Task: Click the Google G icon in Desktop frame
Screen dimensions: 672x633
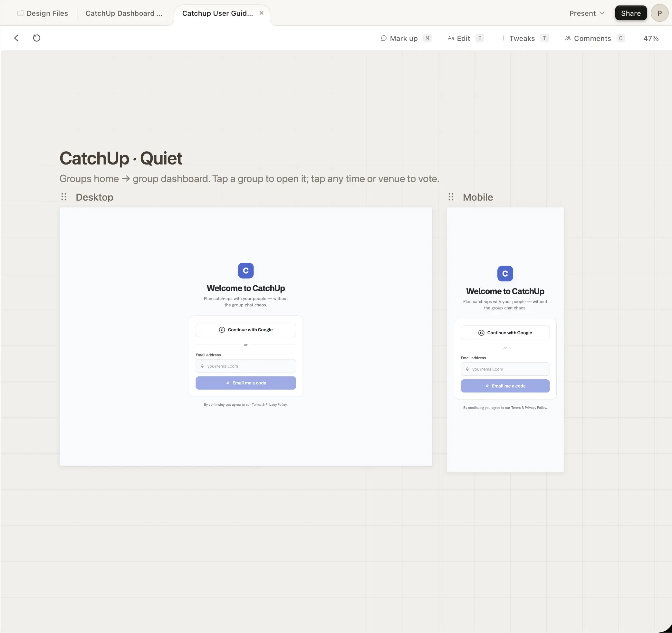Action: pyautogui.click(x=222, y=330)
